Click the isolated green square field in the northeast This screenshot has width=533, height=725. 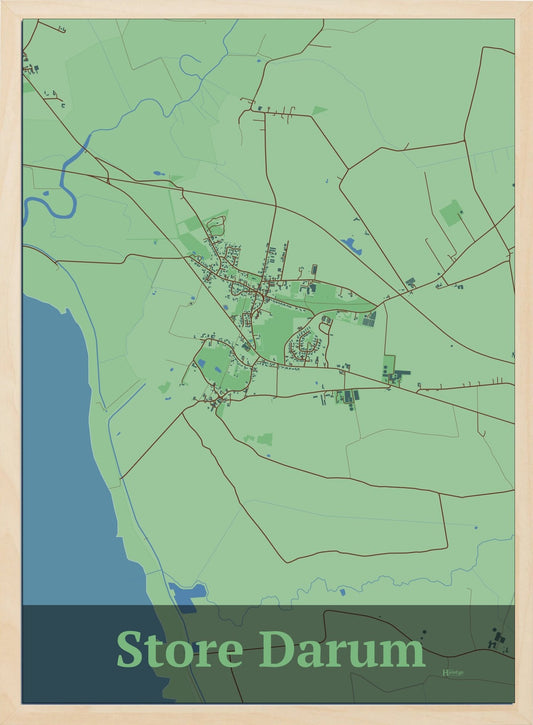click(x=451, y=213)
